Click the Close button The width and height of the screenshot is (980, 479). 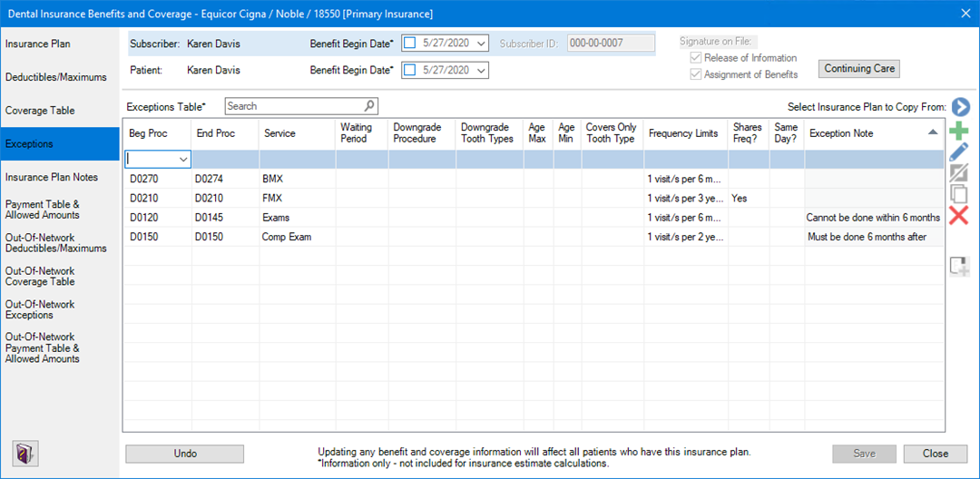[935, 454]
